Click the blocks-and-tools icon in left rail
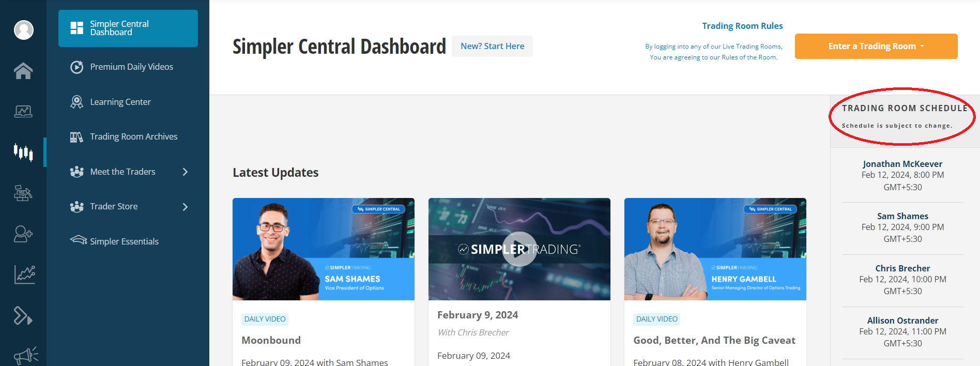Screen dimensions: 980x366 click(23, 193)
